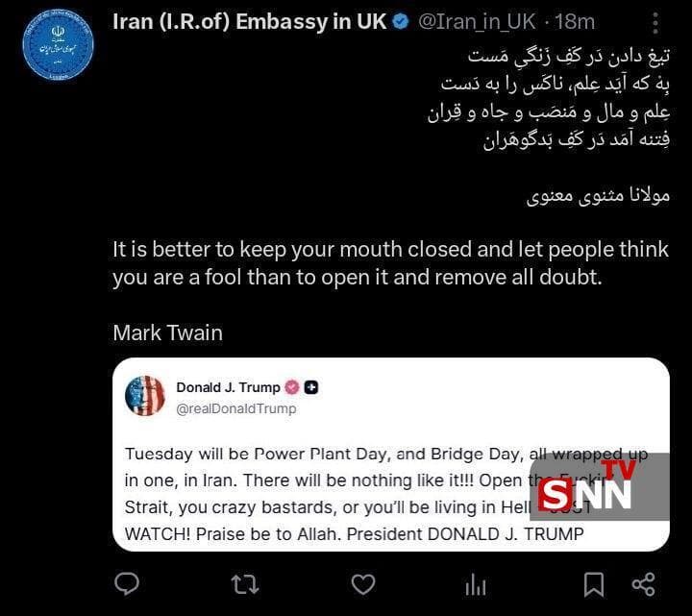
Task: Click the @realDonaldTrump handle
Action: point(236,408)
